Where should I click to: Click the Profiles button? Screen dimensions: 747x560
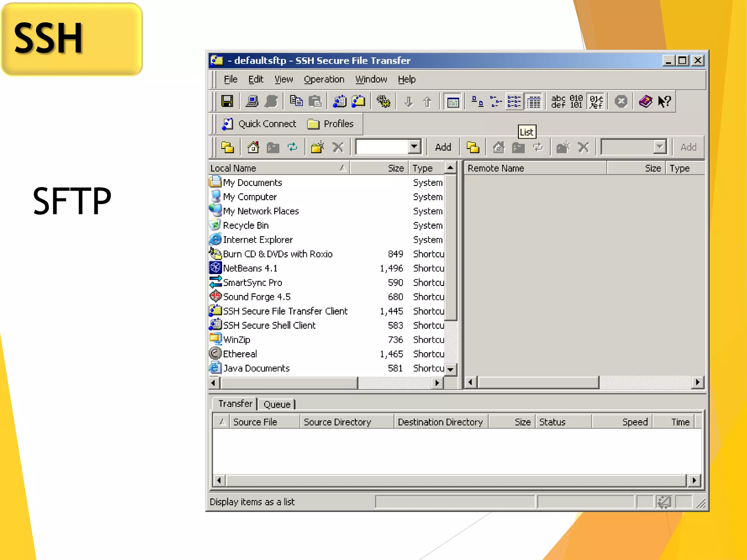tap(330, 124)
